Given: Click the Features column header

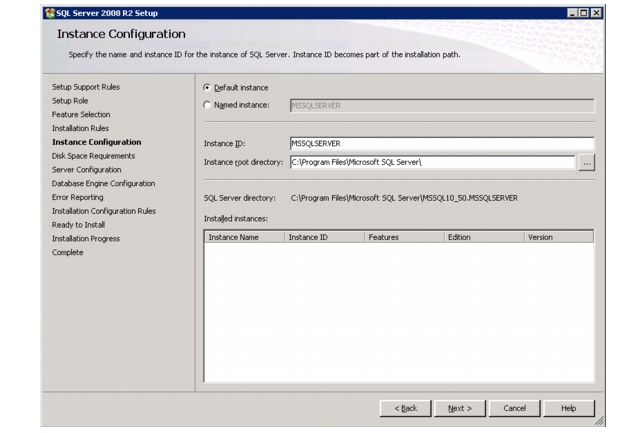Looking at the screenshot, I should [404, 237].
